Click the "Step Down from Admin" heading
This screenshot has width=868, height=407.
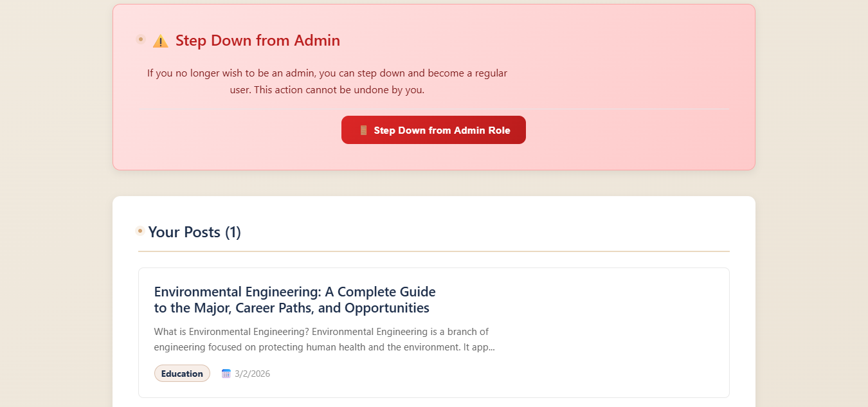click(x=257, y=41)
